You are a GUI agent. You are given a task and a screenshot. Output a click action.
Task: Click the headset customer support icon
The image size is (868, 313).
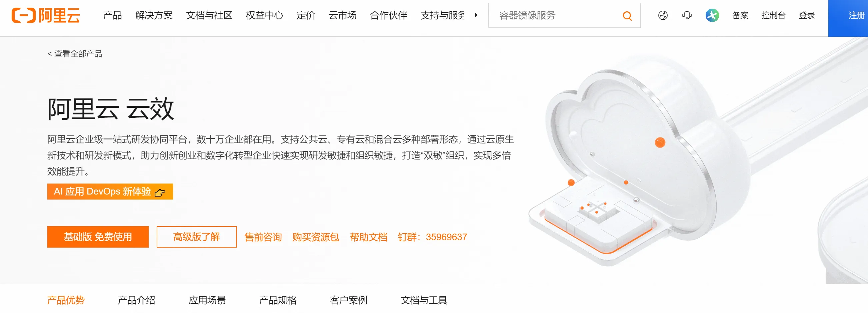686,15
